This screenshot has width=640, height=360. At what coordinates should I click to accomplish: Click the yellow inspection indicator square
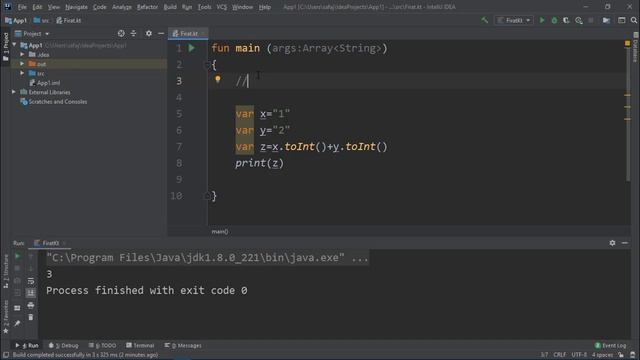pyautogui.click(x=627, y=43)
